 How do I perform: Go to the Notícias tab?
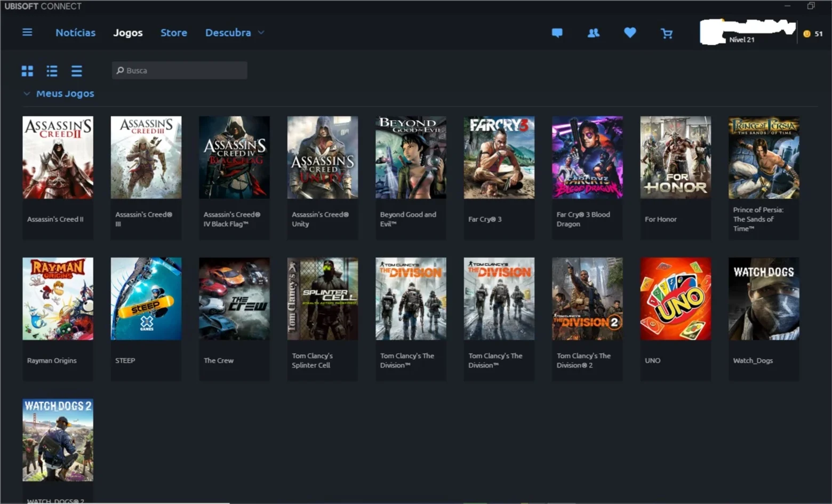click(x=76, y=33)
